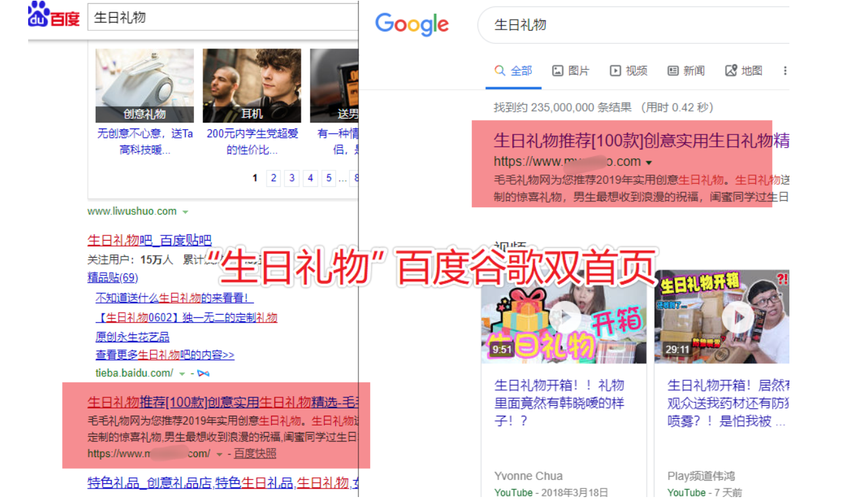Image resolution: width=868 pixels, height=499 pixels.
Task: Click the Google search field with 生日礼物
Action: tap(633, 25)
